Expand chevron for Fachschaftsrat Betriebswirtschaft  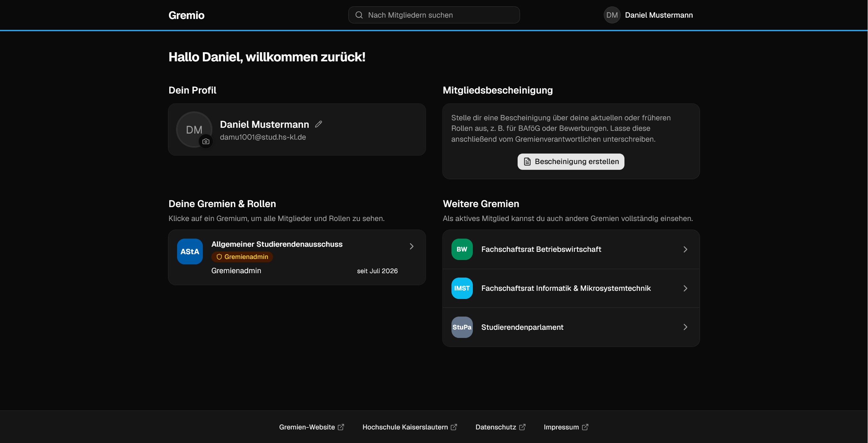(x=685, y=249)
